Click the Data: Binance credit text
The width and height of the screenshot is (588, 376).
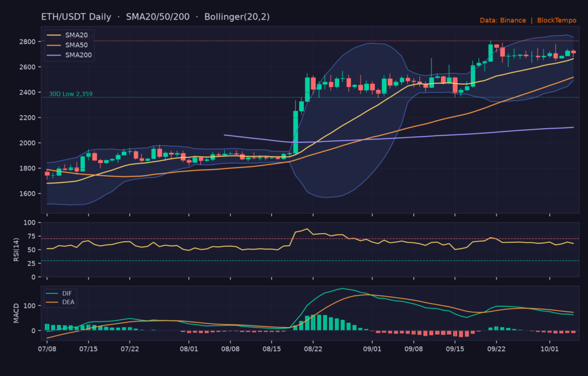pos(503,21)
